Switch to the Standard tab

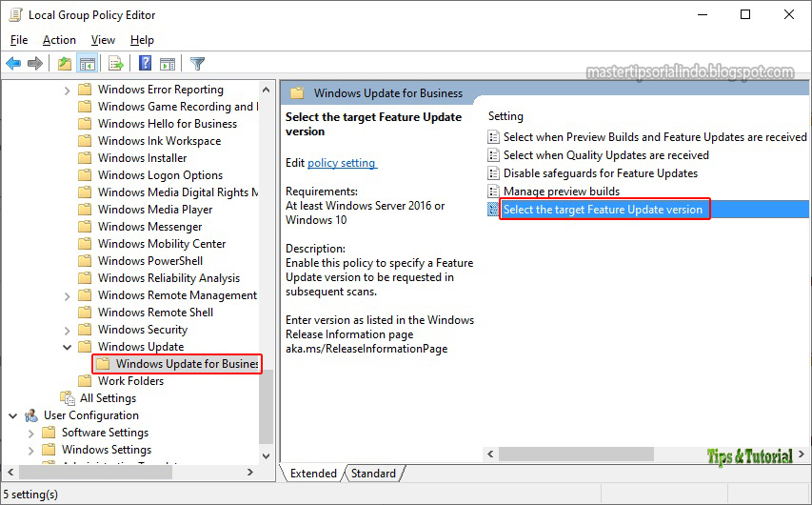pos(373,474)
